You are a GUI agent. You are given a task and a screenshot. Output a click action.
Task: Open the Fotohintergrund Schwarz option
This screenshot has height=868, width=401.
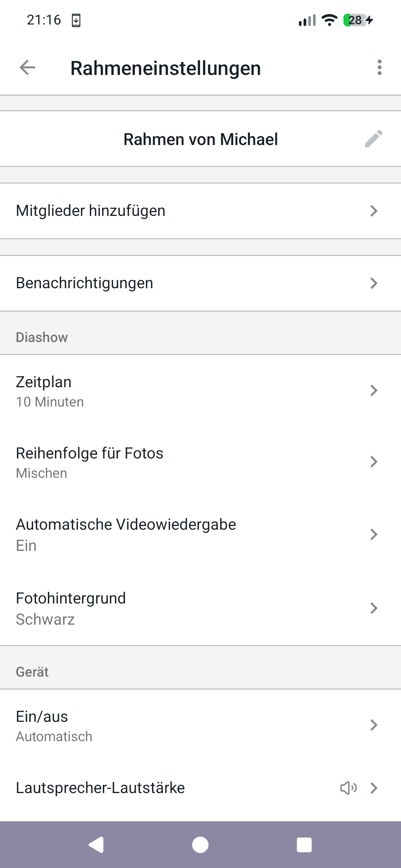tap(200, 608)
